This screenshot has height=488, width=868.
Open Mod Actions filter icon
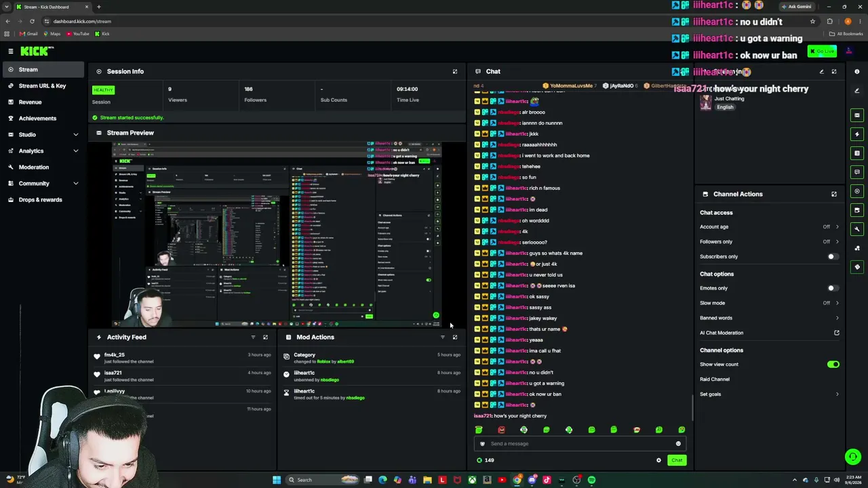coord(443,337)
